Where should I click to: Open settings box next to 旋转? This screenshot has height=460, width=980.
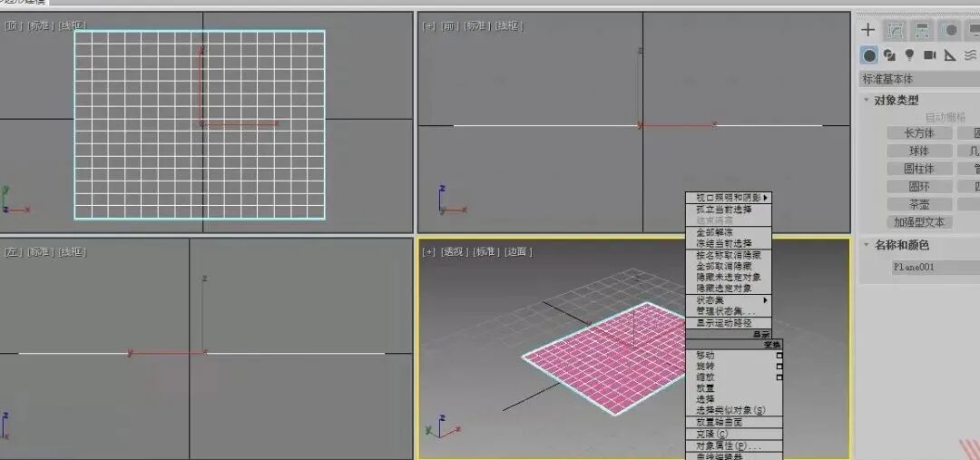[x=779, y=367]
